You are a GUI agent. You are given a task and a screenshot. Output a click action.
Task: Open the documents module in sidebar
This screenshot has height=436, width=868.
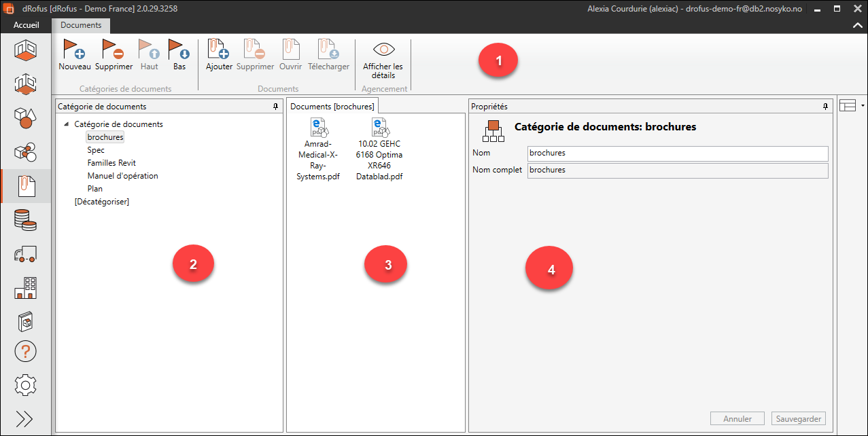(26, 186)
